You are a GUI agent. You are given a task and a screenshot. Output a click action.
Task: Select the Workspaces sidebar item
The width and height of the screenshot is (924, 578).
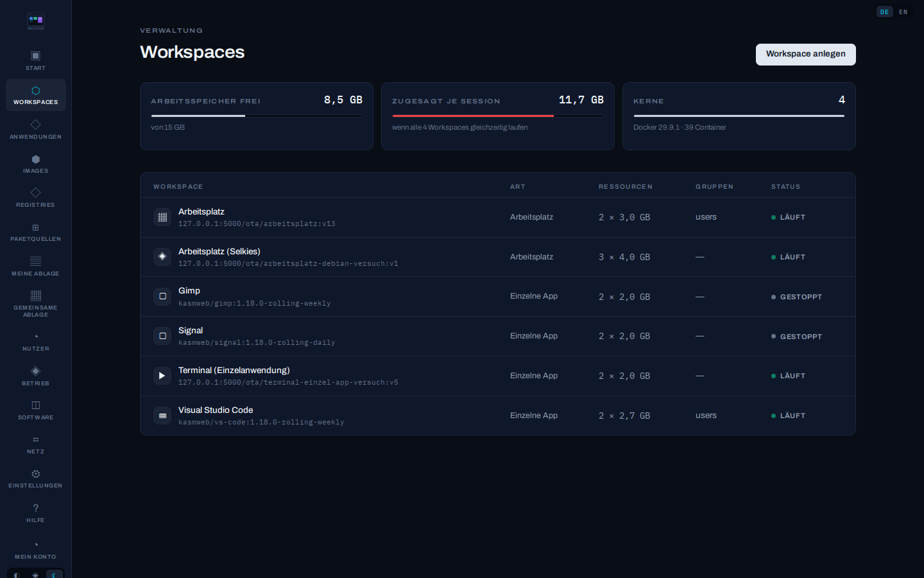coord(36,95)
